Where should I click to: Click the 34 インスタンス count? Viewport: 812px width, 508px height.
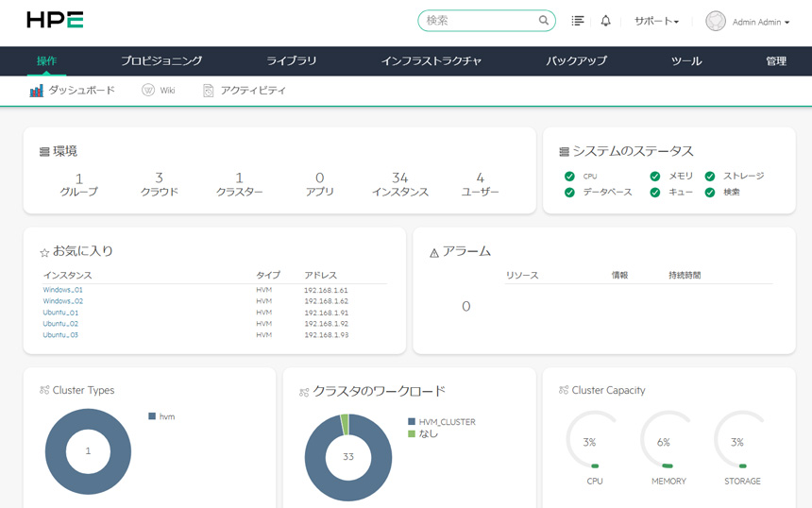tap(399, 184)
